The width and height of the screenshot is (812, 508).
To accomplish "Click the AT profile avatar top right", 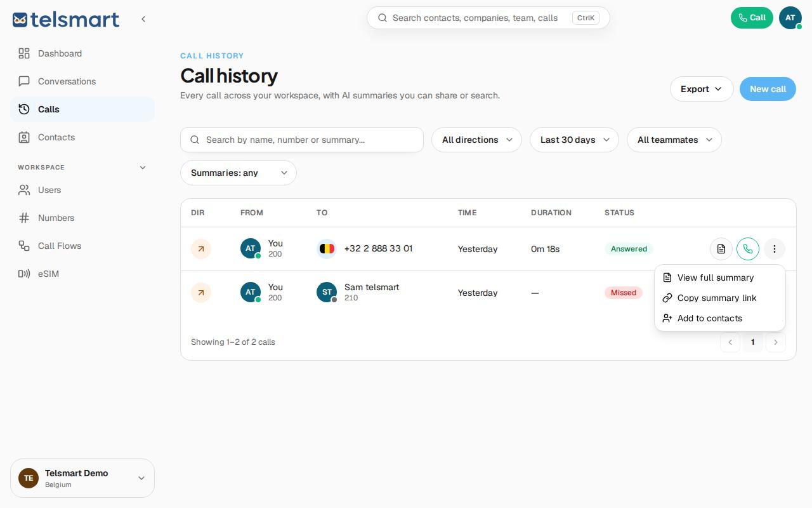I will pyautogui.click(x=790, y=18).
